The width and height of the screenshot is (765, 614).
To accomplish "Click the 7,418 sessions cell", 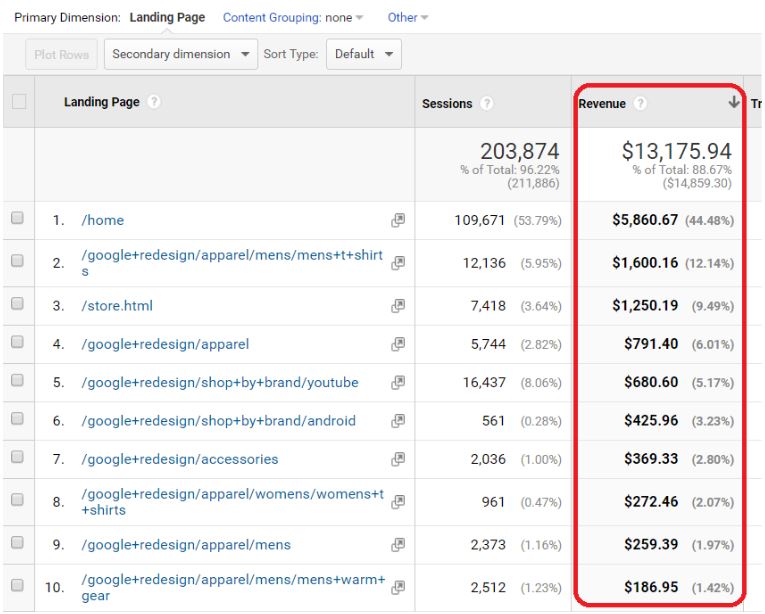I will [488, 306].
